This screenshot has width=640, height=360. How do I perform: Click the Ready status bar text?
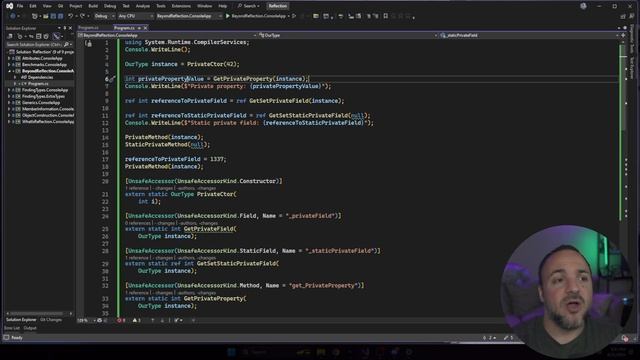[x=17, y=338]
